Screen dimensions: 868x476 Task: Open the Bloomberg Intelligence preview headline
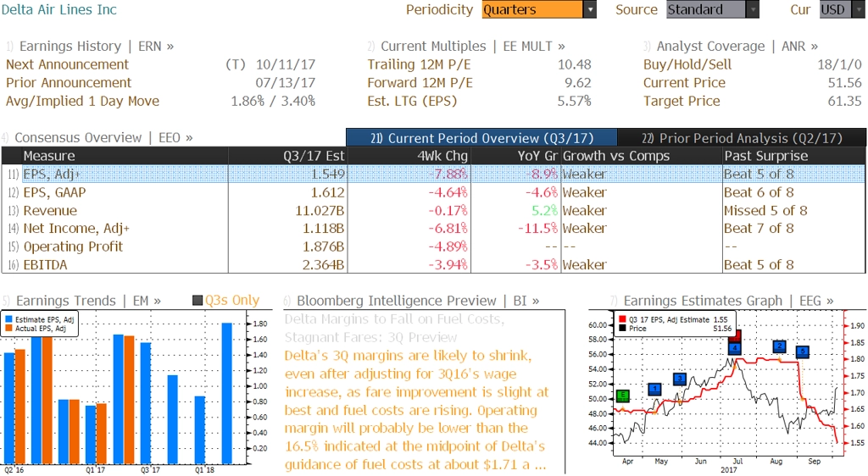tap(394, 329)
